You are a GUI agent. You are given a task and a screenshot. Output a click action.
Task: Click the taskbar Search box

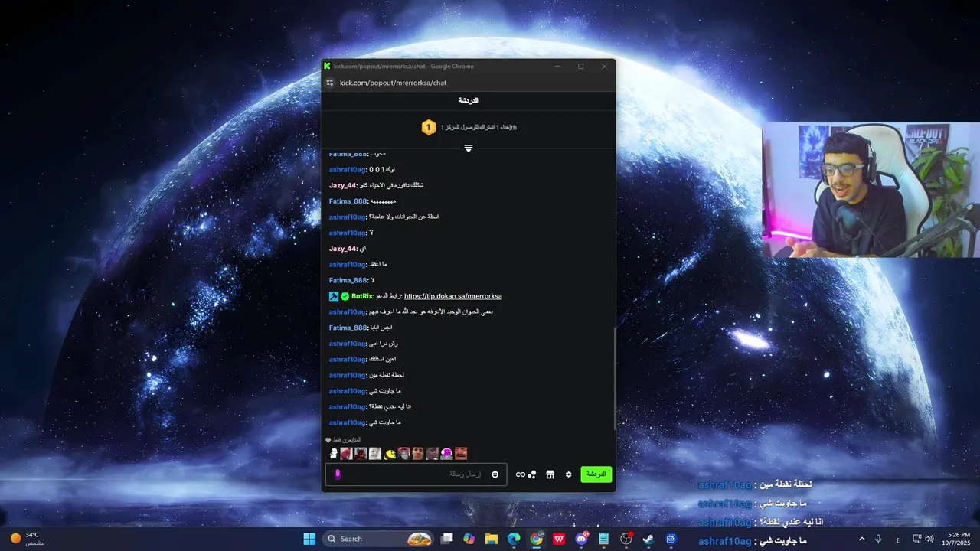[x=378, y=539]
